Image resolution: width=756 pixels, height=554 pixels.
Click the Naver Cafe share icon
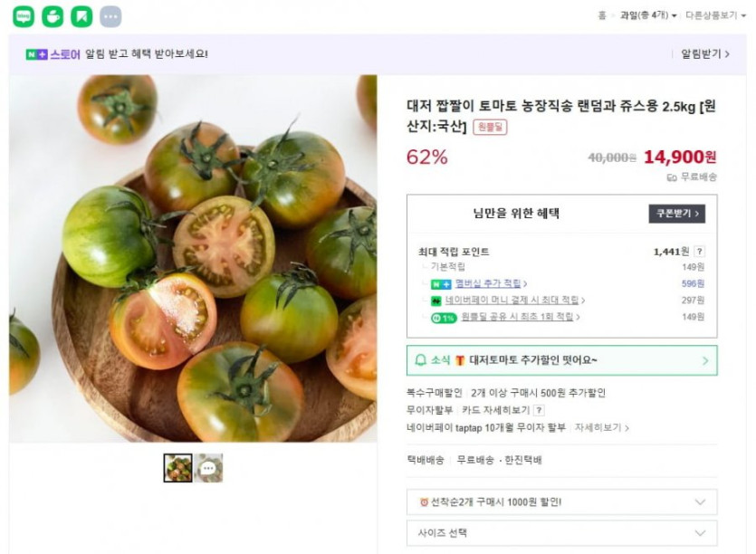(53, 16)
